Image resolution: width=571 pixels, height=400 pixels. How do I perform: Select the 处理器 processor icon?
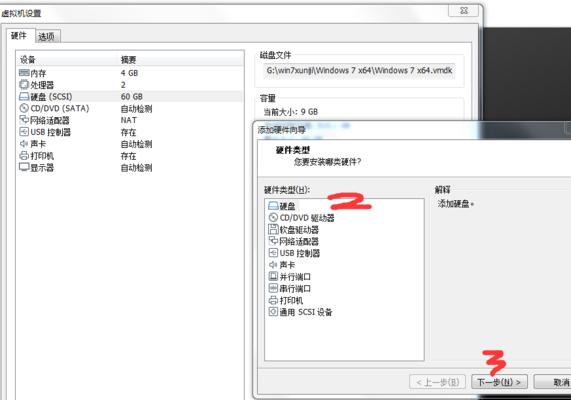[x=24, y=85]
